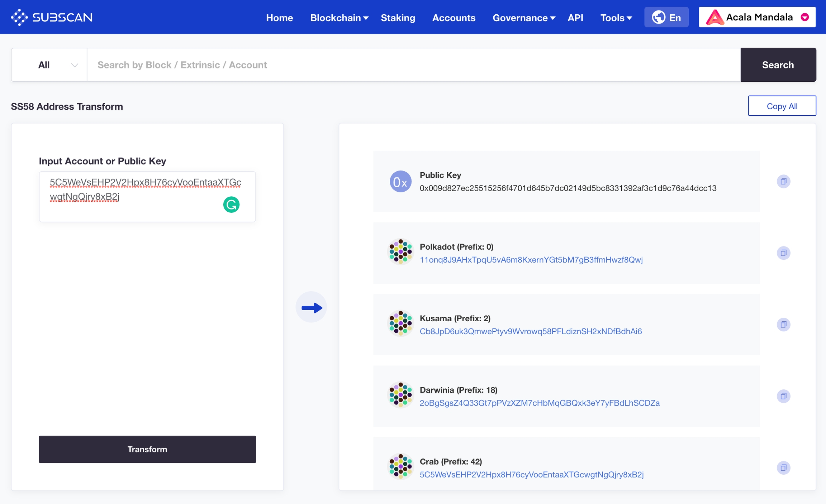Viewport: 826px width, 504px height.
Task: Copy the Kusama address
Action: pos(783,325)
